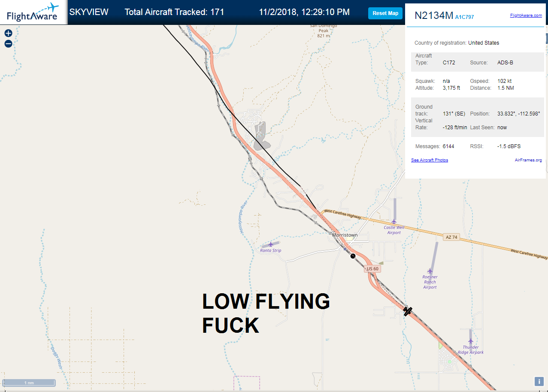Screen dimensions: 548x392
Task: Click the A1C797 hex code
Action: tap(465, 17)
